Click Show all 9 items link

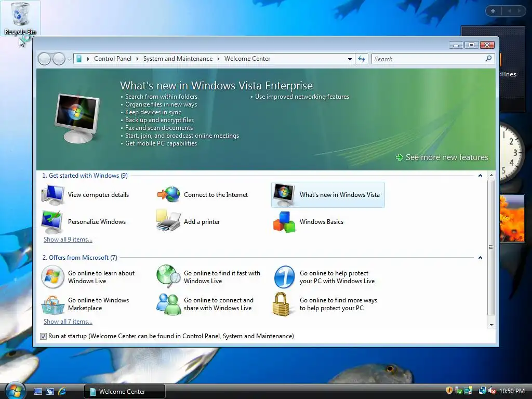[x=68, y=239]
